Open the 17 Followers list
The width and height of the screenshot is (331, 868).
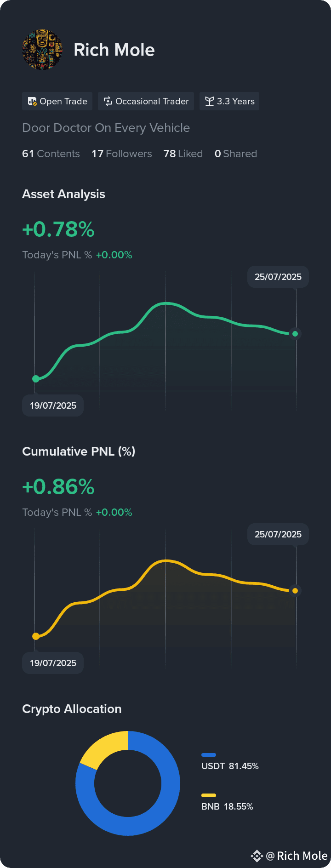[122, 154]
